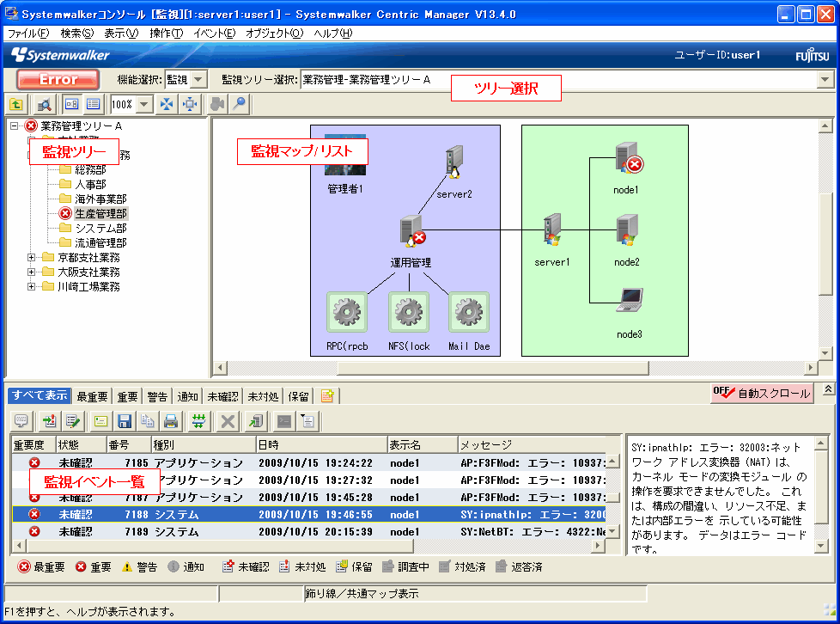
Task: Sort events by 種別 column header
Action: pos(204,445)
